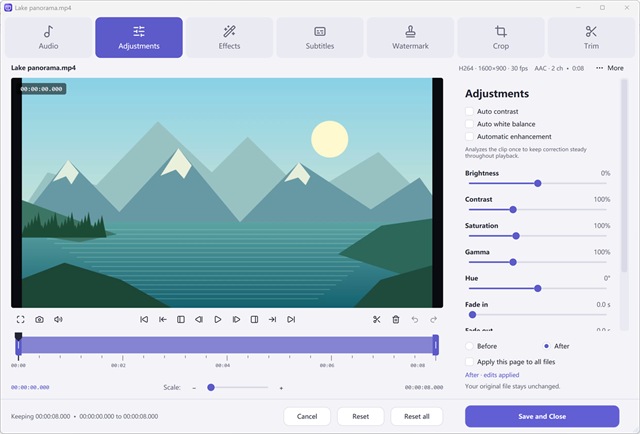Click the app icon in title bar
Screen dimensions: 640x434
click(8, 8)
